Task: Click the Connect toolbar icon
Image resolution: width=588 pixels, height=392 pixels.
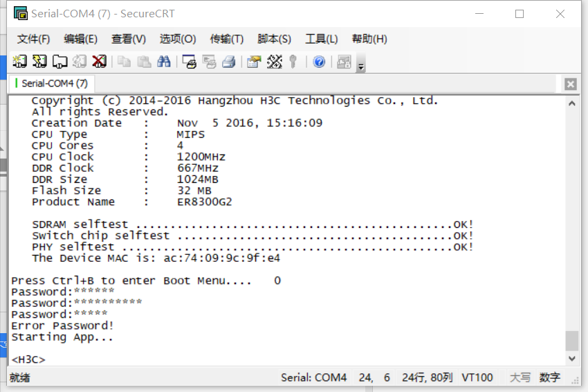Action: (19, 61)
